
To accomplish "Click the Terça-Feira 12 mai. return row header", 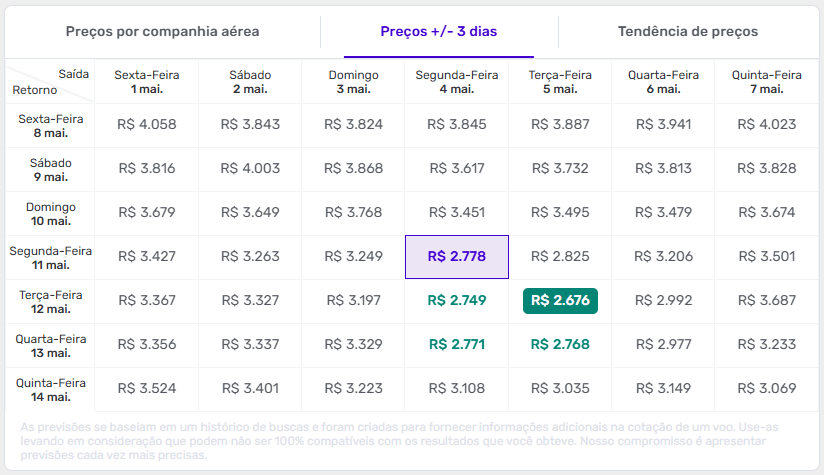I will coord(50,301).
